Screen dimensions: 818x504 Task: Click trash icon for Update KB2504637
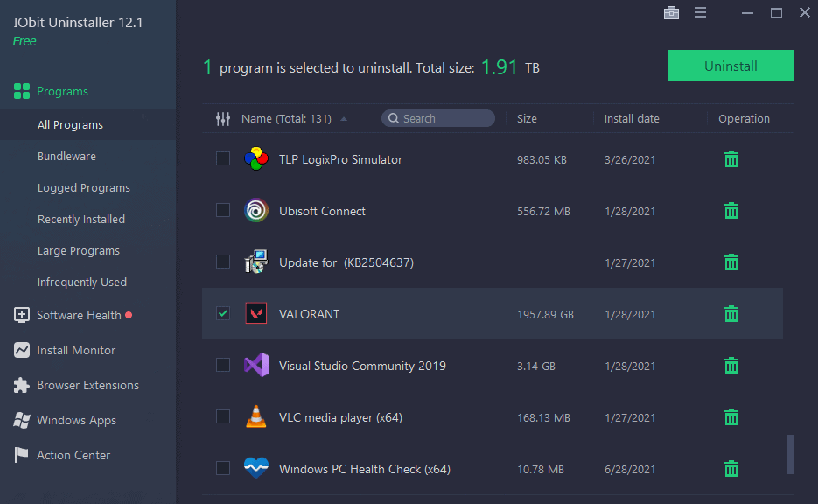731,262
